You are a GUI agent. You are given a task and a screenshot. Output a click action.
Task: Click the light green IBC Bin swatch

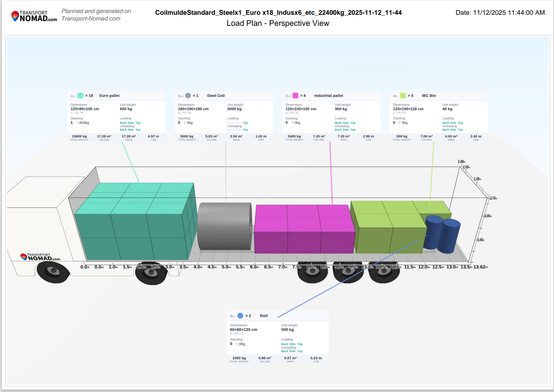point(403,96)
